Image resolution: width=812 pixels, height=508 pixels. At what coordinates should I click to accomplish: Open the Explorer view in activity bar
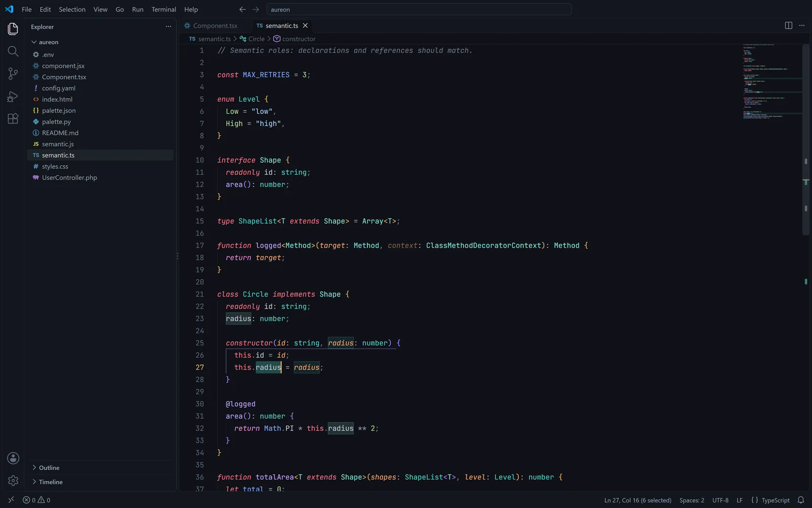click(13, 29)
